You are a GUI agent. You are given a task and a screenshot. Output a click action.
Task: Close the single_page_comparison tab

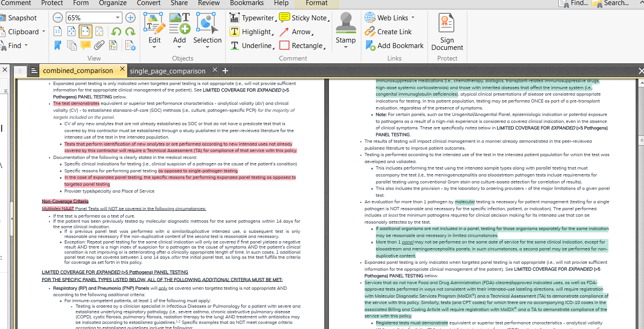pos(215,70)
